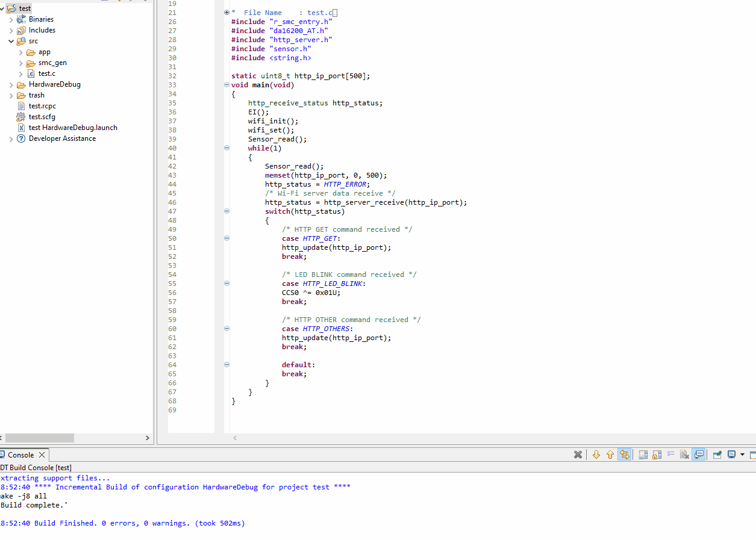Click the app folder icon
Screen dimensions: 756x540
click(x=31, y=52)
